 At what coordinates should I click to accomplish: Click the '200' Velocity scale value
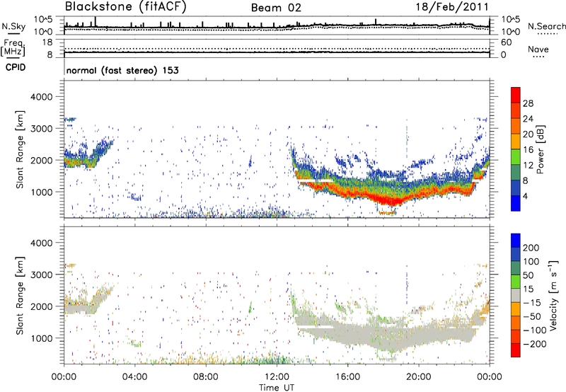coord(531,248)
